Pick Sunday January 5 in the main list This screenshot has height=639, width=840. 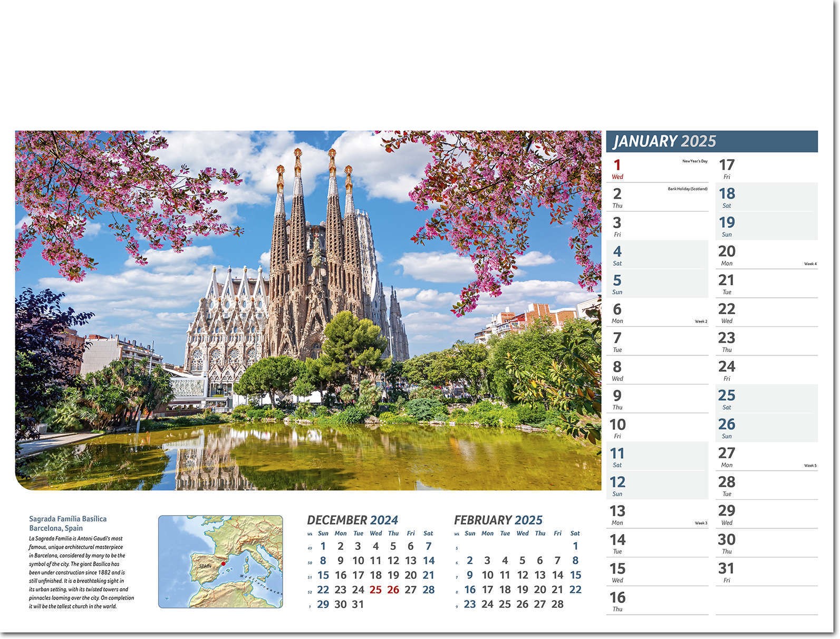(657, 284)
